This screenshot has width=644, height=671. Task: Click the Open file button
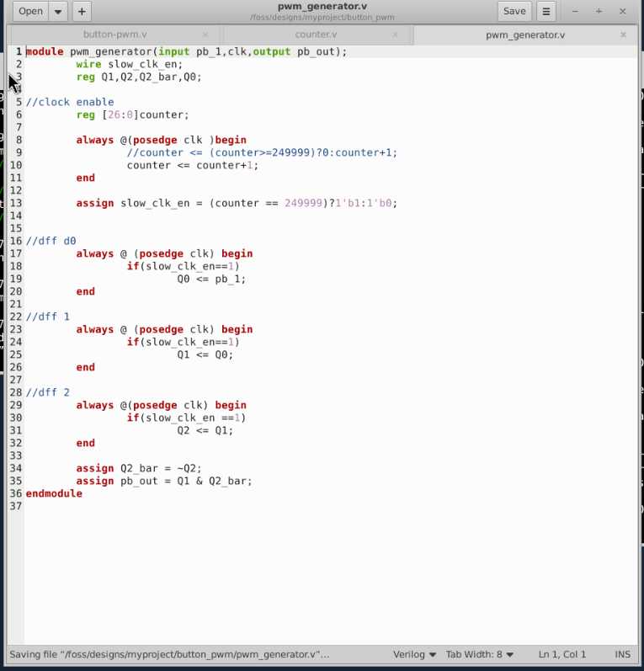tap(30, 11)
